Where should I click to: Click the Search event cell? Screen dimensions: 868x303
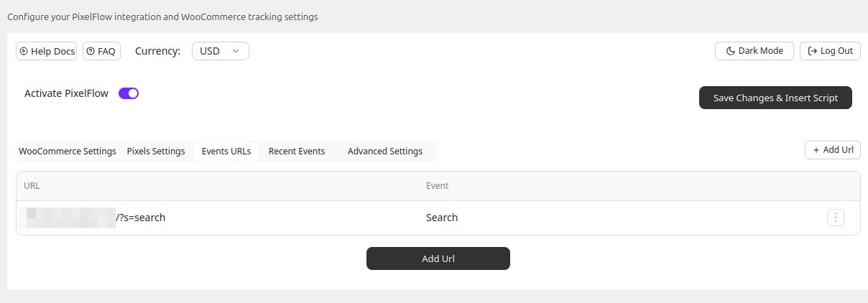coord(442,218)
